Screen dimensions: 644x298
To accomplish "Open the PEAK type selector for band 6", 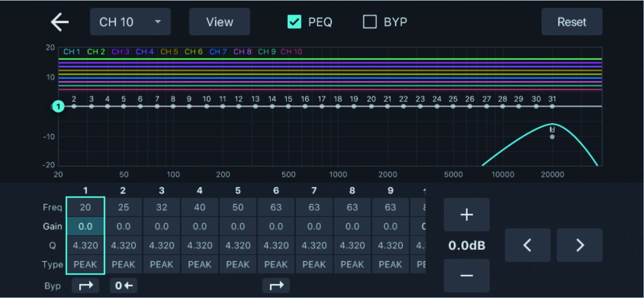I will pyautogui.click(x=276, y=264).
